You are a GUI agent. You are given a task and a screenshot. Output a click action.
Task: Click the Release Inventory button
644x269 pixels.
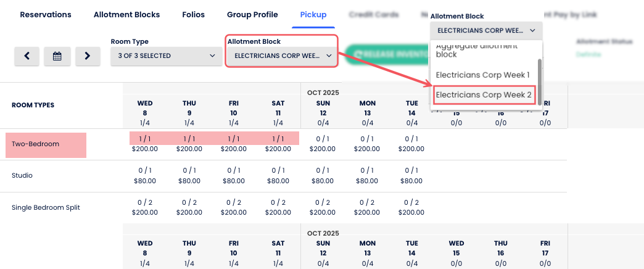[387, 55]
